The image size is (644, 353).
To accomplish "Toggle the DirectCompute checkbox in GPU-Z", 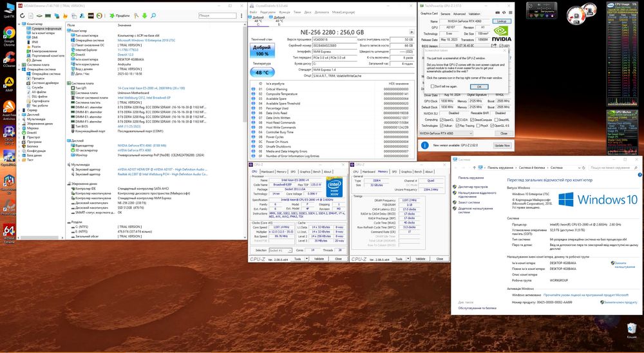I will 472,120.
